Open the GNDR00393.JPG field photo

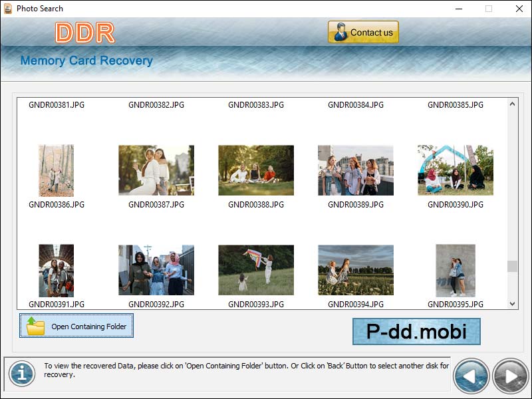(x=256, y=269)
